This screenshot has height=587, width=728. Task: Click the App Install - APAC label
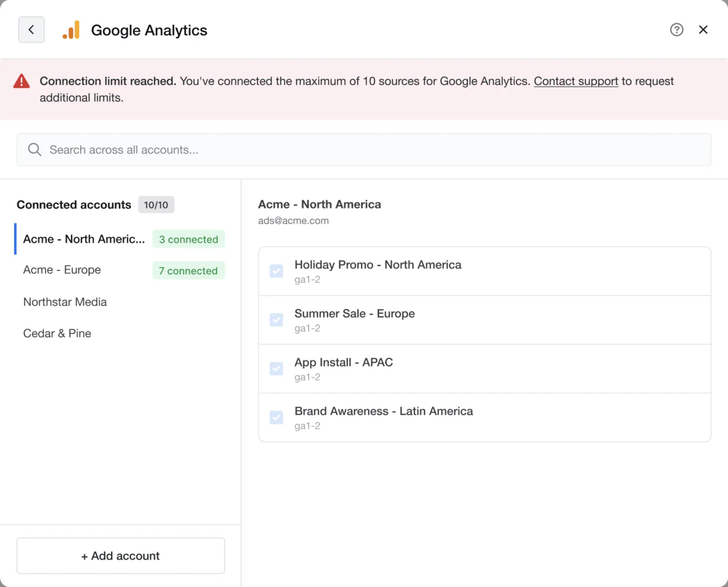pyautogui.click(x=344, y=363)
